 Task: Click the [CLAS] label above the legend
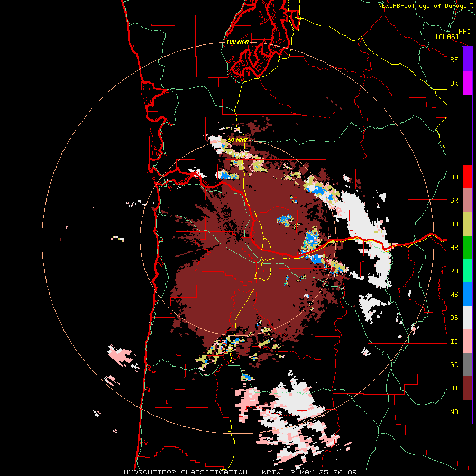(x=447, y=36)
